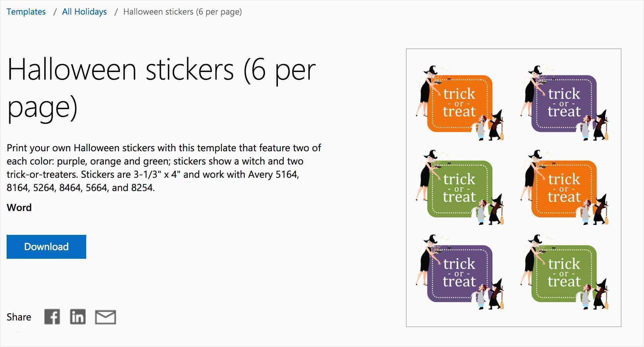Select middle-left green trick or treat sticker

click(x=459, y=188)
